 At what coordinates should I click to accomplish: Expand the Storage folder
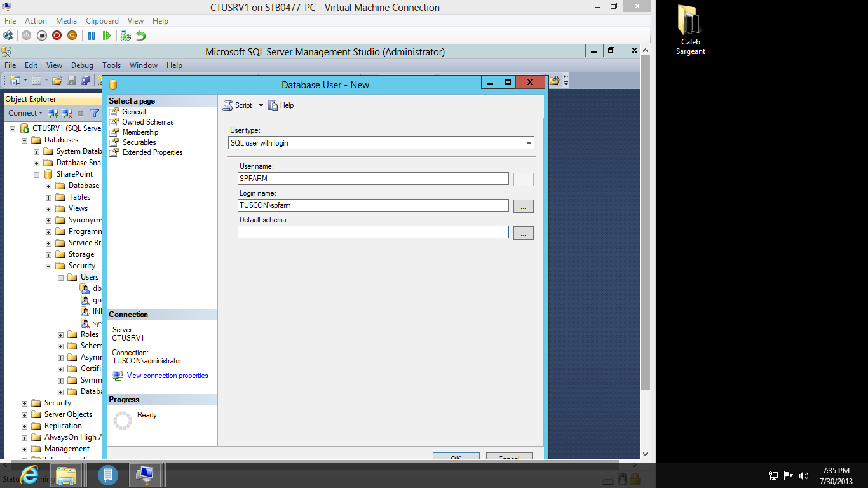click(x=48, y=254)
